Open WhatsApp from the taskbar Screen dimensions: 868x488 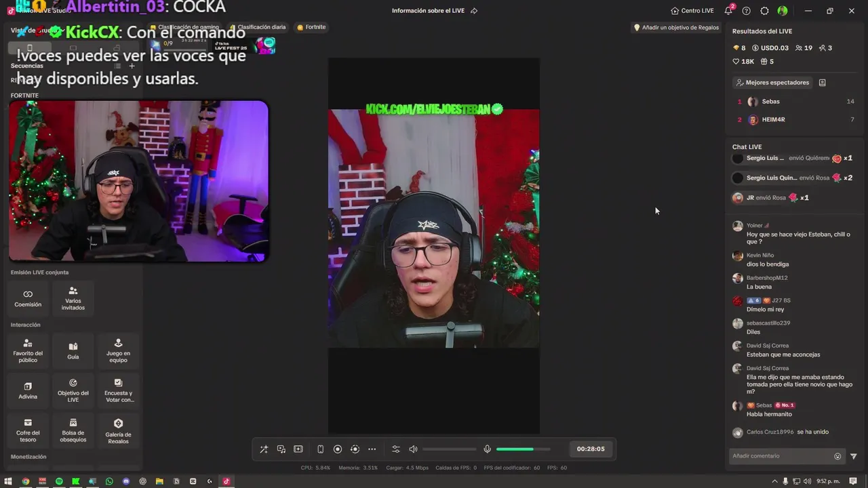coord(109,481)
